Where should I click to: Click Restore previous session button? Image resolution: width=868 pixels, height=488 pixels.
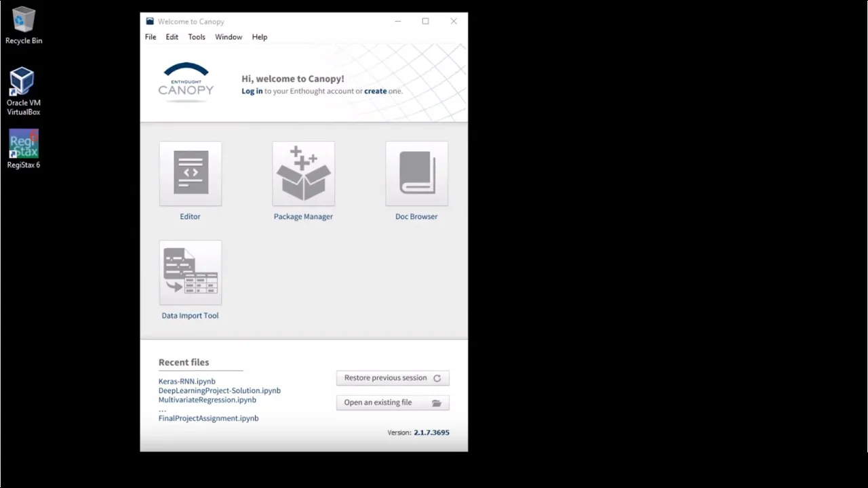click(x=393, y=378)
